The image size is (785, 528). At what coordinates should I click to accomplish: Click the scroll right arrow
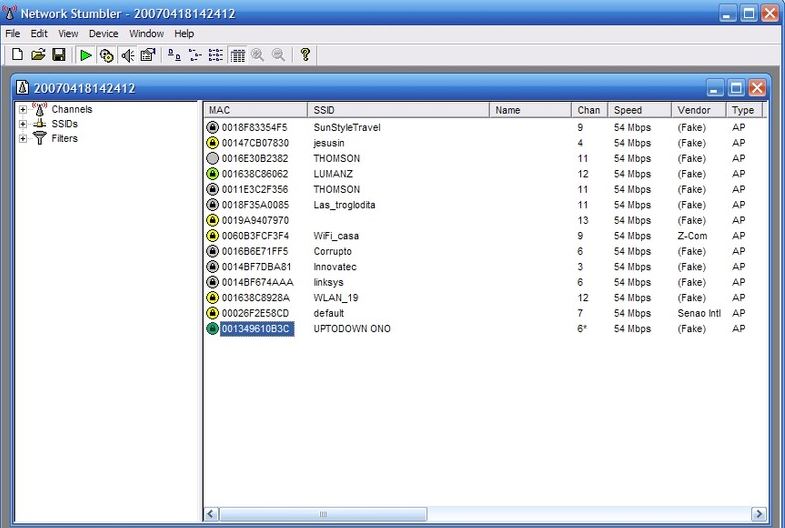[x=759, y=514]
